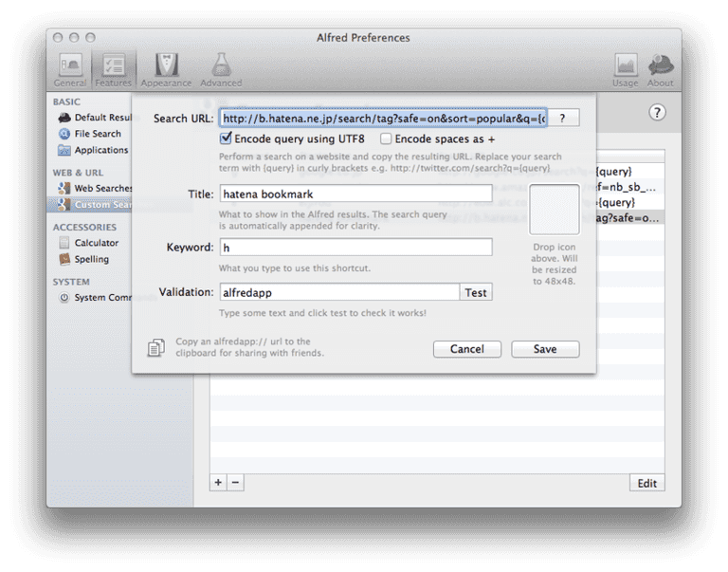Select Web Searches in sidebar
The image size is (728, 572).
95,188
